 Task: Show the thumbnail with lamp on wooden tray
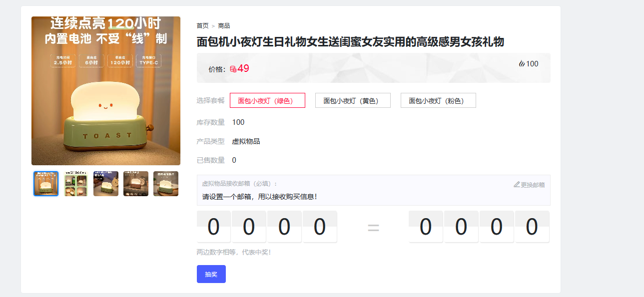coord(166,184)
